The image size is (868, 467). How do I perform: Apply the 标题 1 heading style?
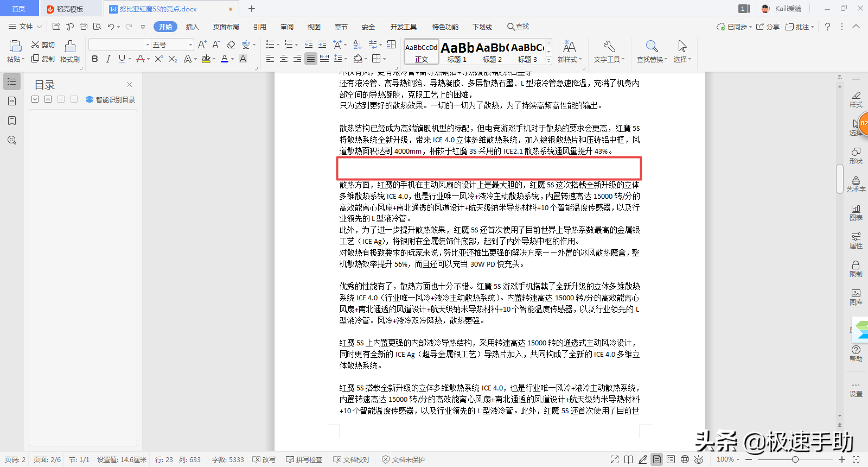point(457,53)
